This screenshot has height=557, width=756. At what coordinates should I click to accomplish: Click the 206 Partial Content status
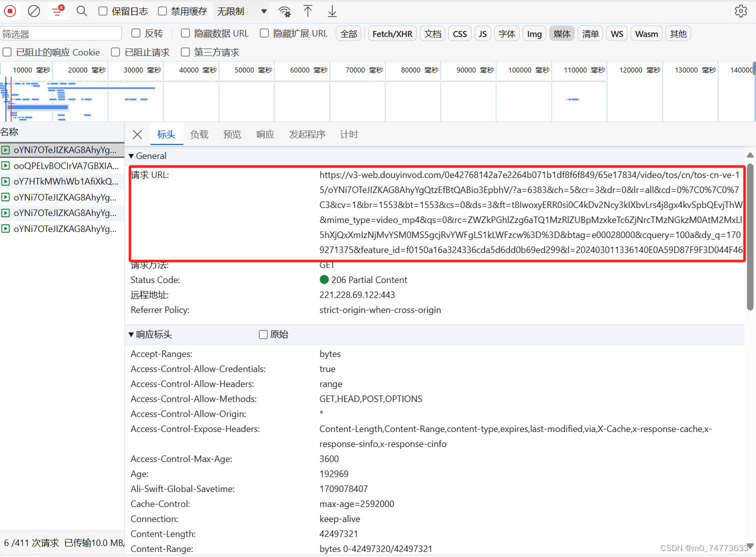click(x=369, y=280)
